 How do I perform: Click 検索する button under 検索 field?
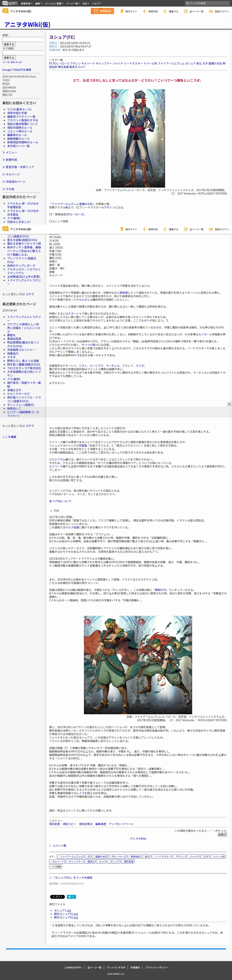(x=9, y=45)
